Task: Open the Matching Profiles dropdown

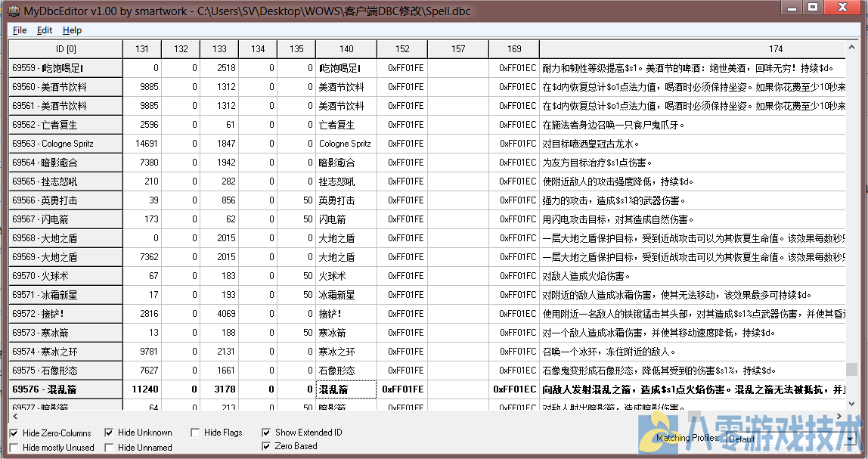Action: (x=851, y=439)
